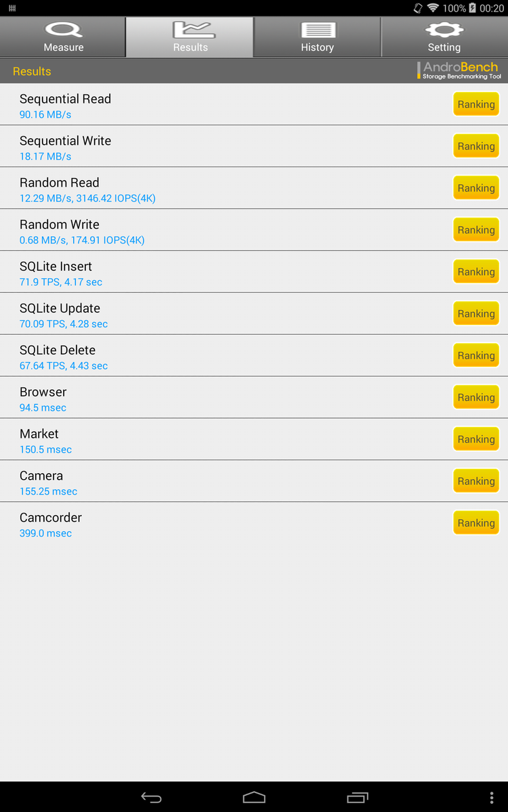View Ranking for Random Write
Viewport: 508px width, 812px height.
(x=476, y=230)
